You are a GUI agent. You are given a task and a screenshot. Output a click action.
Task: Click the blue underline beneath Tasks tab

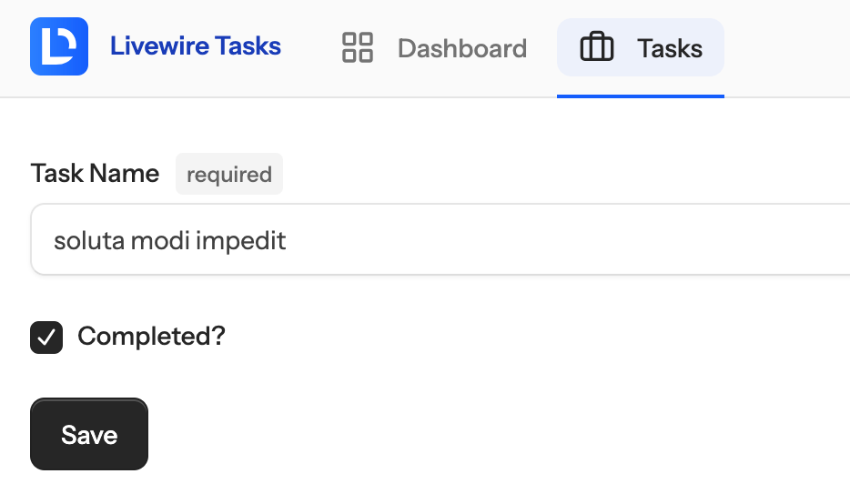click(641, 96)
